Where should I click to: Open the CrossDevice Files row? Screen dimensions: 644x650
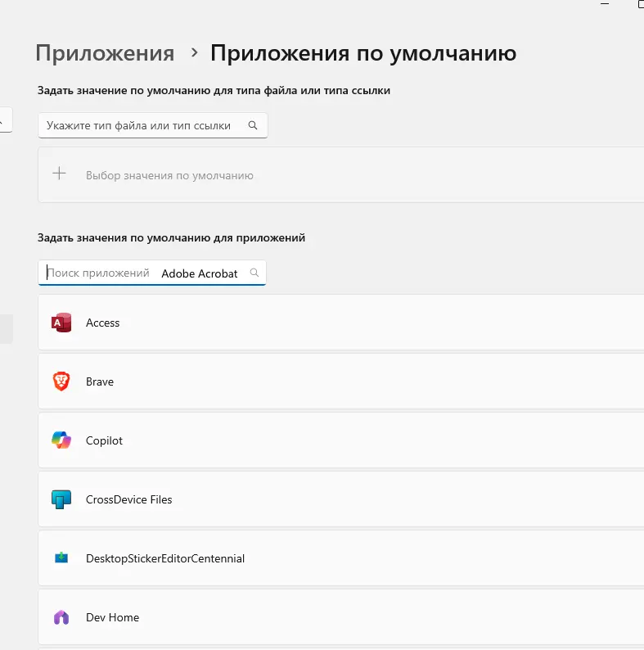coord(340,499)
